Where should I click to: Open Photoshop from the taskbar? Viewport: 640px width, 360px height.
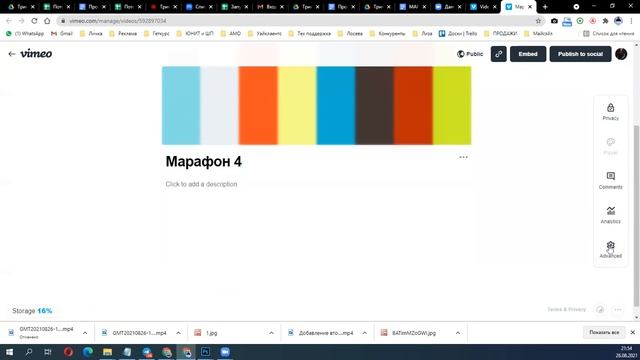pos(205,352)
